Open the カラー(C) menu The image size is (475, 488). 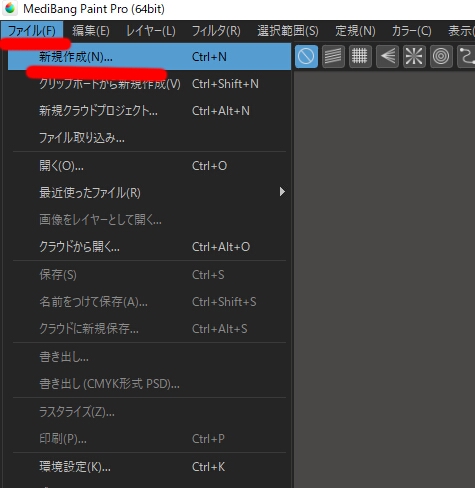(x=411, y=31)
